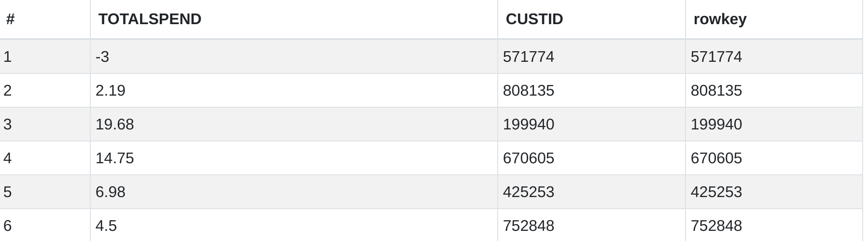Click the TOTALSPEND column header
This screenshot has height=241, width=868.
150,19
